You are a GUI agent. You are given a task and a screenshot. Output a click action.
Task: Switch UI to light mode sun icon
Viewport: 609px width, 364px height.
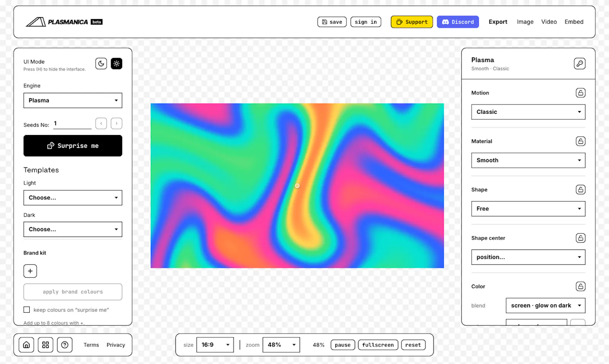point(116,64)
